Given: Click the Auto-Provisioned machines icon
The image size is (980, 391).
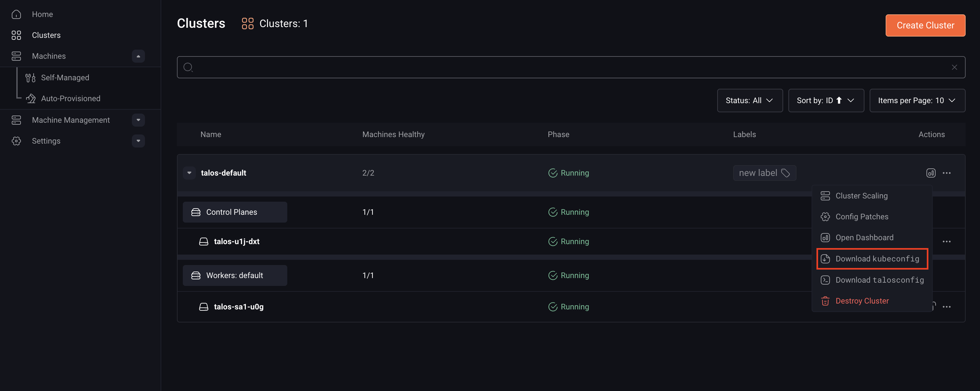Looking at the screenshot, I should [30, 98].
